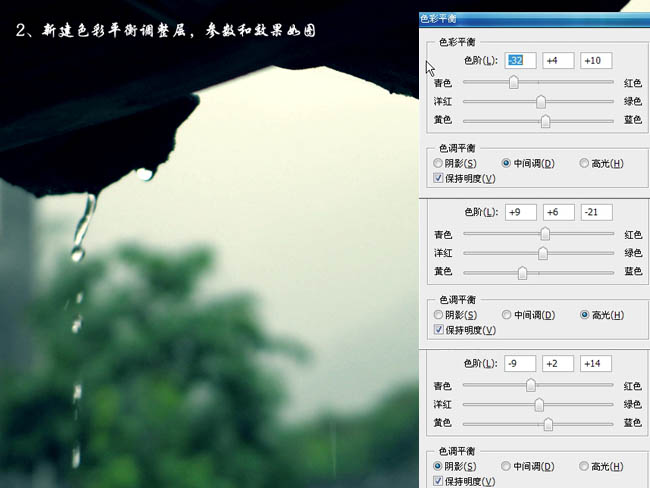
Task: Toggle 保持明度 checkbox in the top panel
Action: pos(439,178)
